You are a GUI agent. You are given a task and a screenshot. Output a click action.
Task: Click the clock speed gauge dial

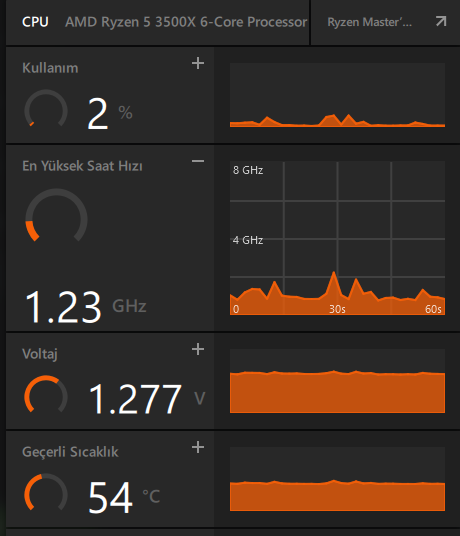coord(56,216)
